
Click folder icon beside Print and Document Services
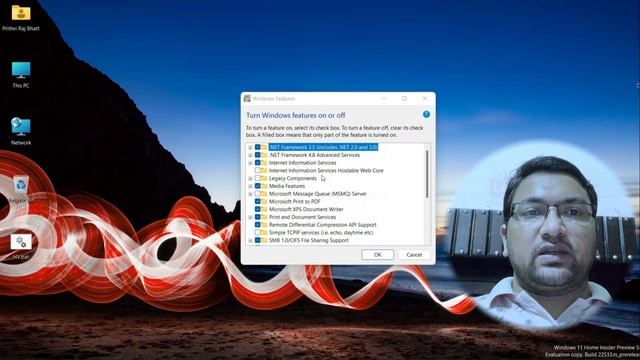point(264,217)
